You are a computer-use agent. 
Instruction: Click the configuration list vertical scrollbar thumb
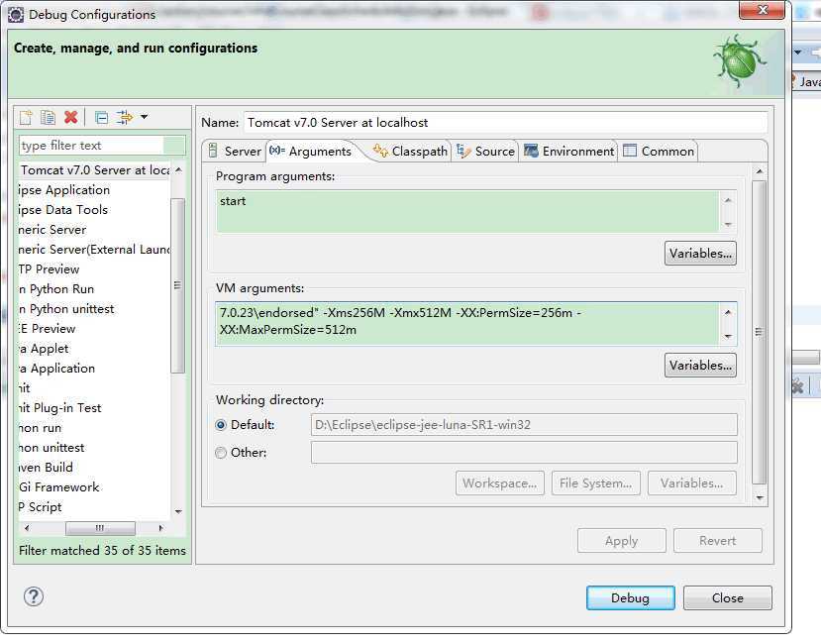(x=178, y=285)
